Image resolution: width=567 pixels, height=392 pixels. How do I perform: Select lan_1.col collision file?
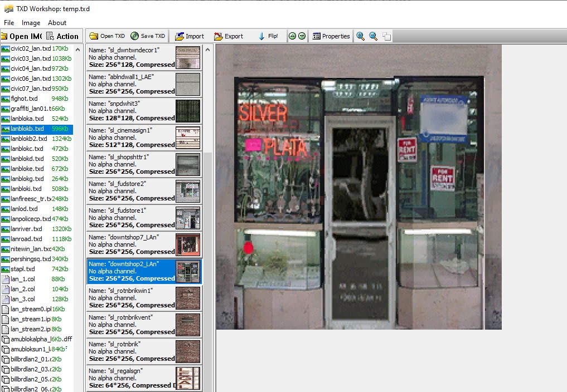tap(37, 279)
